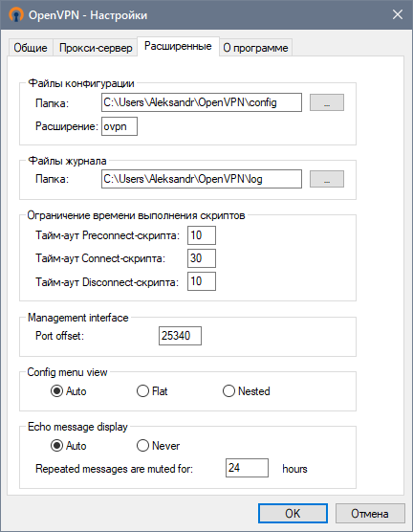The width and height of the screenshot is (413, 532).
Task: Click the Port offset field
Action: (180, 336)
